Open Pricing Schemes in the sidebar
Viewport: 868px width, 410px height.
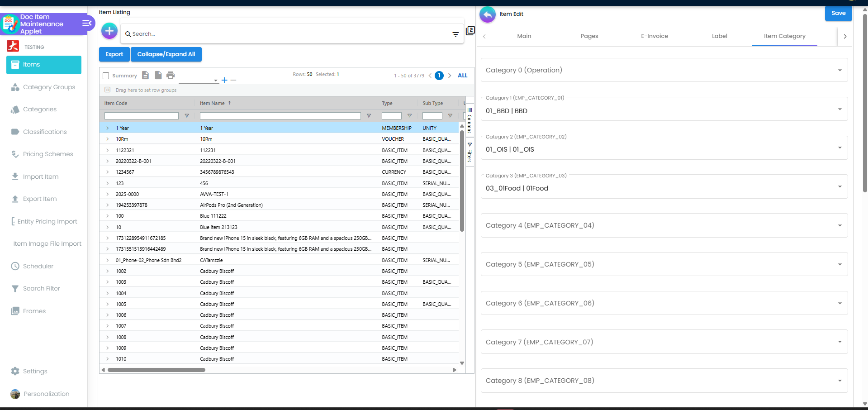point(48,154)
